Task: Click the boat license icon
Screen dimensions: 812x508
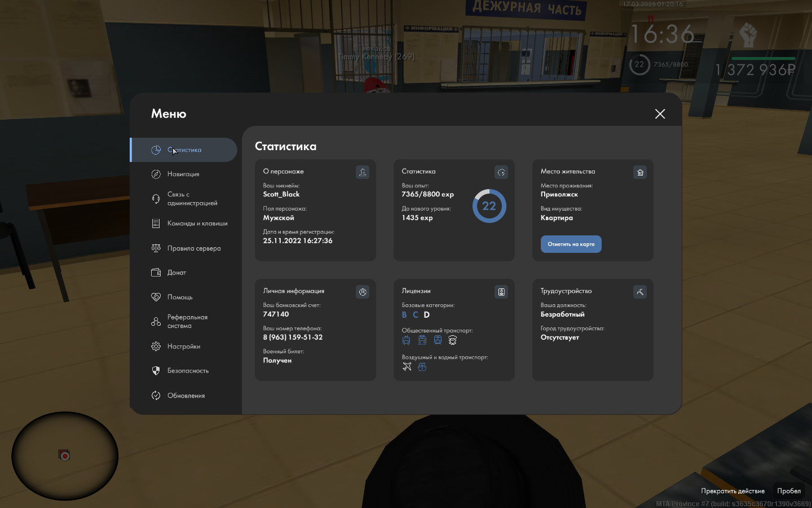Action: tap(422, 367)
